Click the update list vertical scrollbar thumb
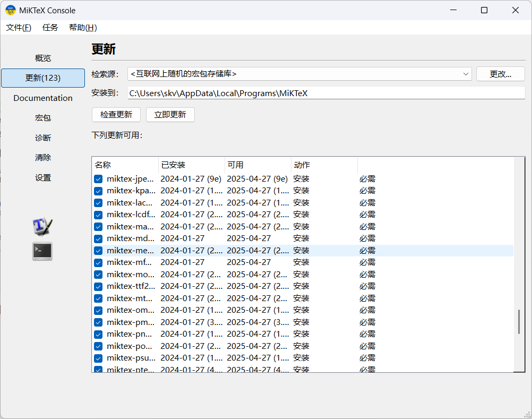Viewport: 532px width, 419px height. click(x=519, y=322)
